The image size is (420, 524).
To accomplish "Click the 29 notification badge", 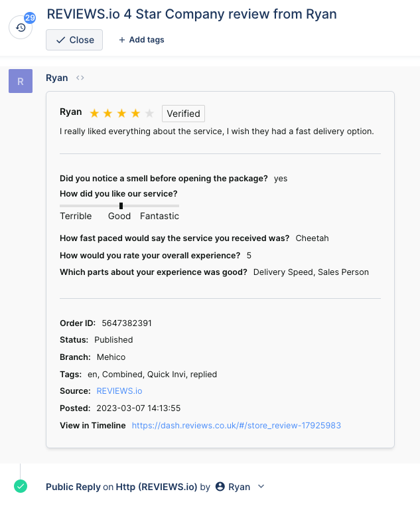I will 30,18.
